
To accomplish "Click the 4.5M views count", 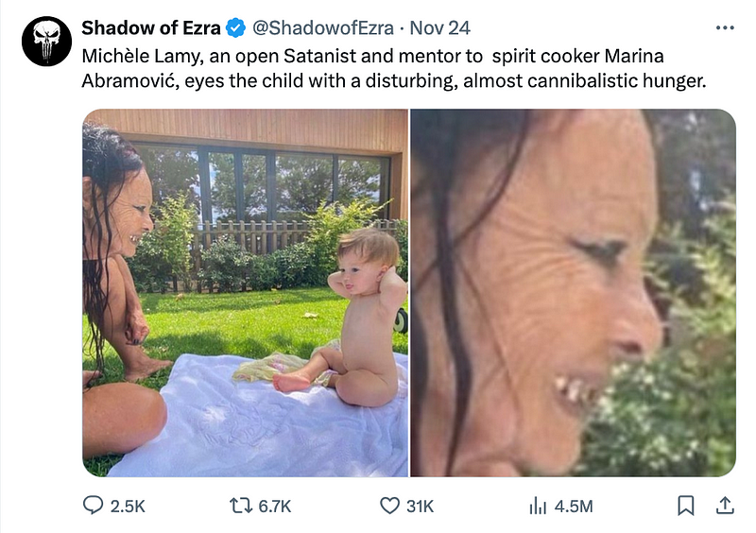I will pos(573,507).
